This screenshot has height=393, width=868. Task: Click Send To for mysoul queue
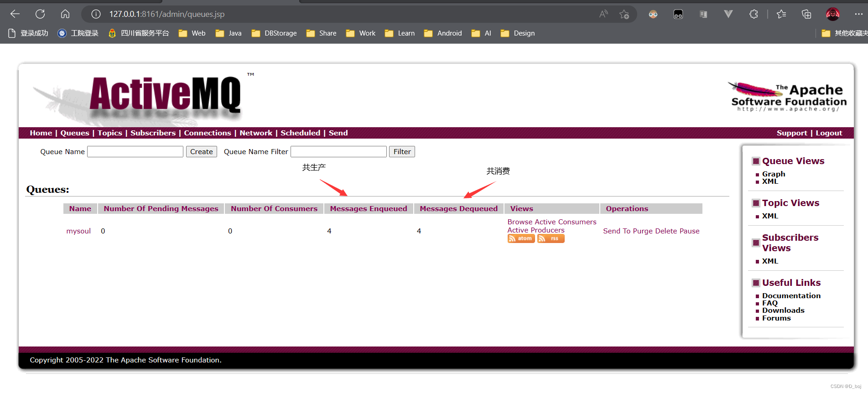[617, 231]
